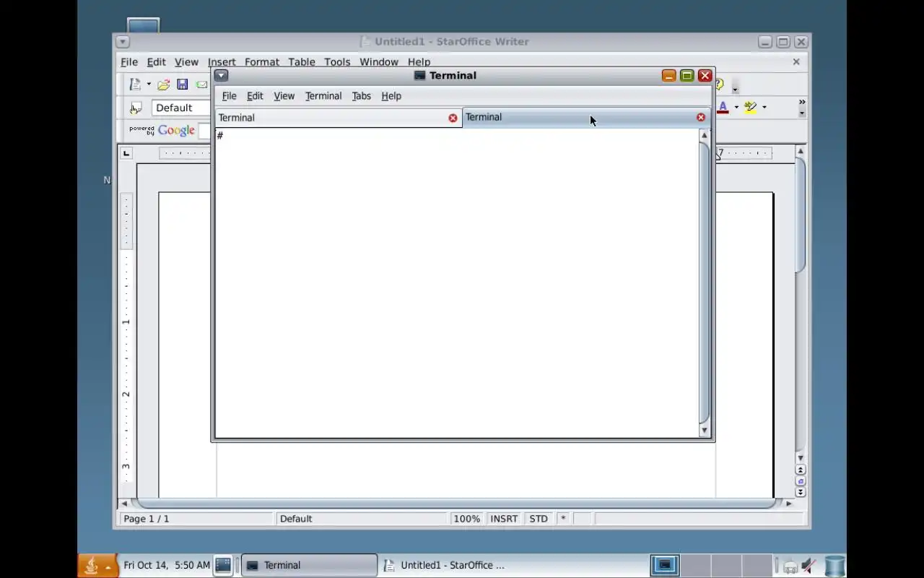Click the Highlighting marker icon in Writer
924x578 pixels.
click(x=751, y=108)
